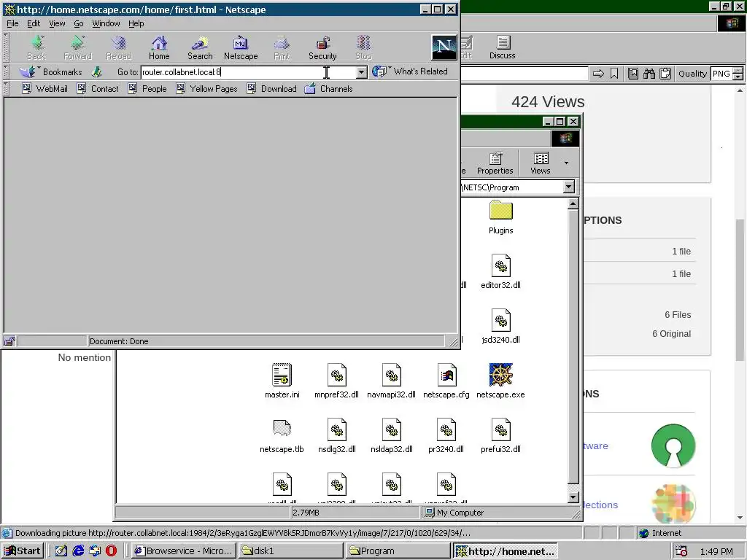This screenshot has height=560, width=747.
Task: Select the navmapi32.dll file
Action: pos(392,381)
